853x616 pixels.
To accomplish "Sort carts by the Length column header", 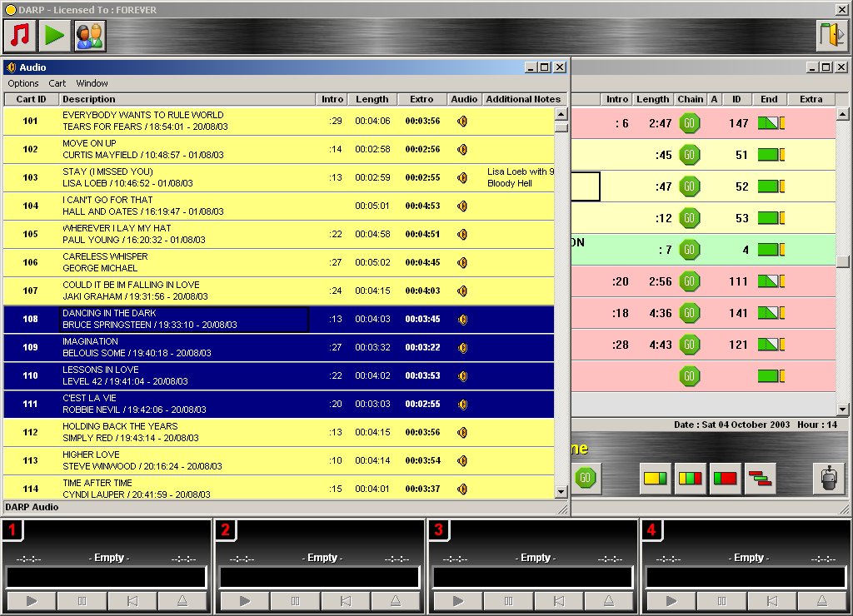I will 372,99.
